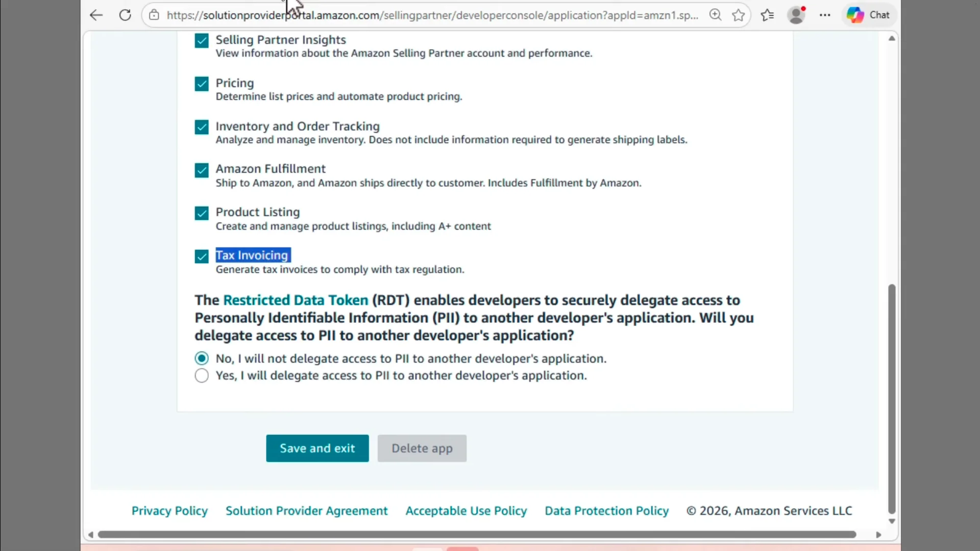The height and width of the screenshot is (551, 980).
Task: Click the scroll down arrow
Action: pos(892,521)
